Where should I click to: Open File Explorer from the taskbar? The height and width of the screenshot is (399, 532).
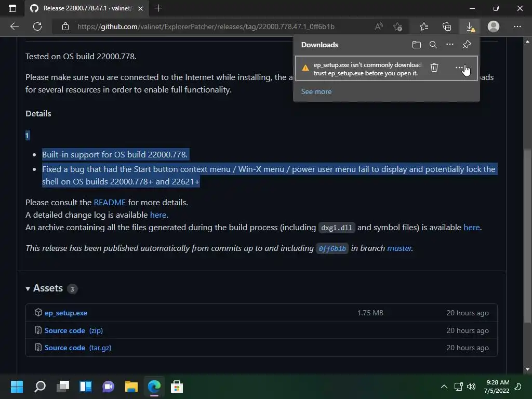[x=131, y=387]
